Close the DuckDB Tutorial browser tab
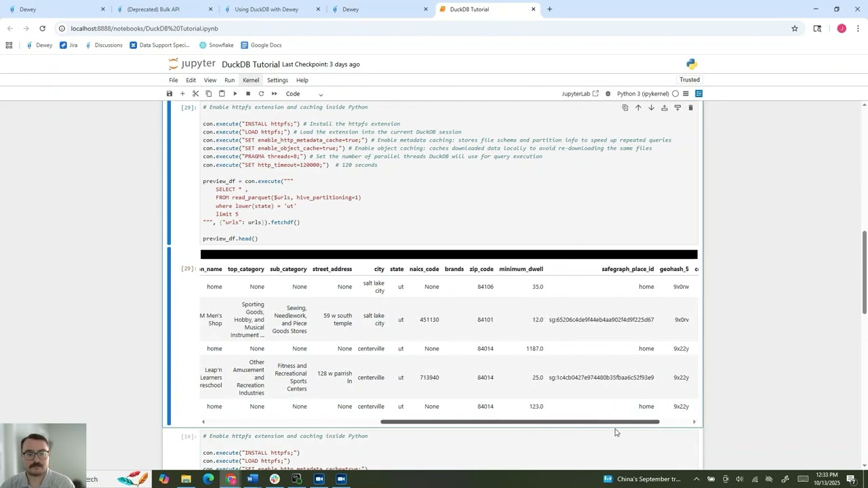This screenshot has height=488, width=868. pyautogui.click(x=533, y=9)
